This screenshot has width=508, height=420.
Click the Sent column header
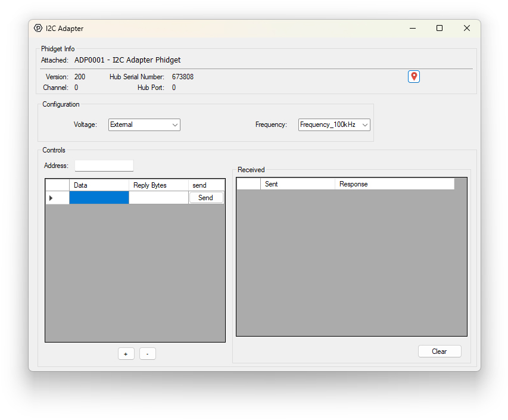pos(298,184)
